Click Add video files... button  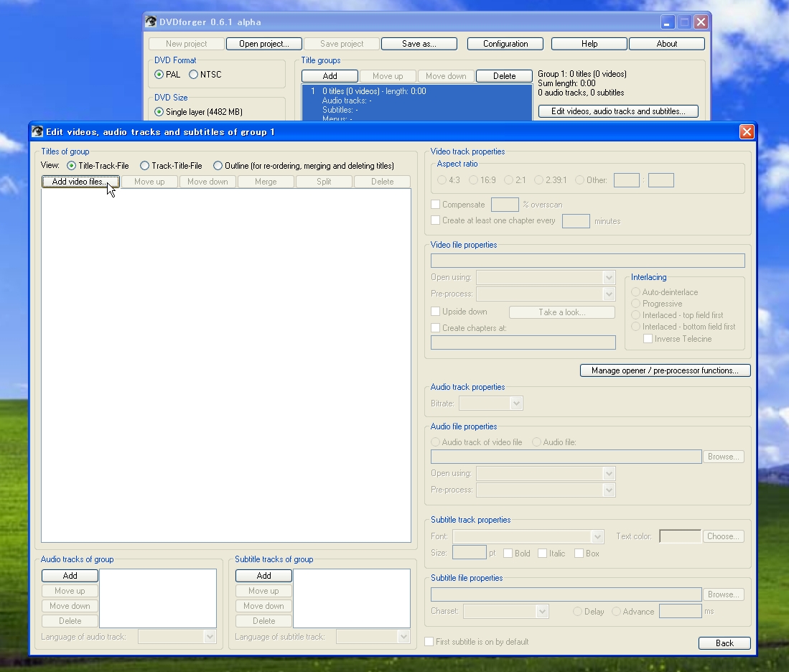pos(80,182)
